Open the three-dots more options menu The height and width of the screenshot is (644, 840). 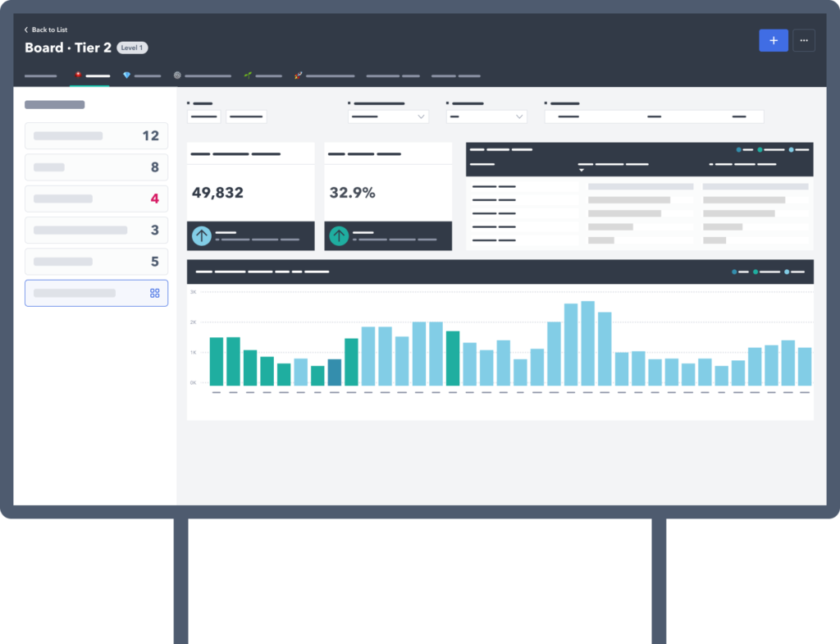[804, 40]
